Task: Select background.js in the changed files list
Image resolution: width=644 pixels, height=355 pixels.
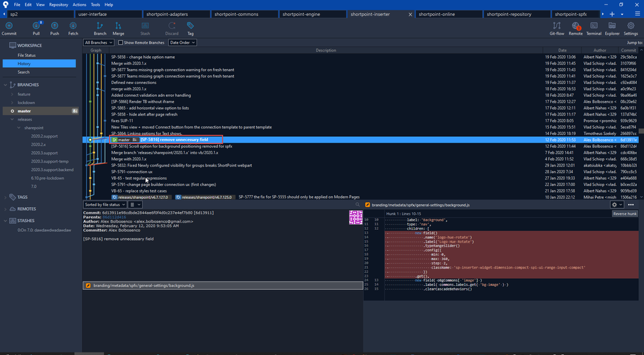Action: [x=143, y=285]
